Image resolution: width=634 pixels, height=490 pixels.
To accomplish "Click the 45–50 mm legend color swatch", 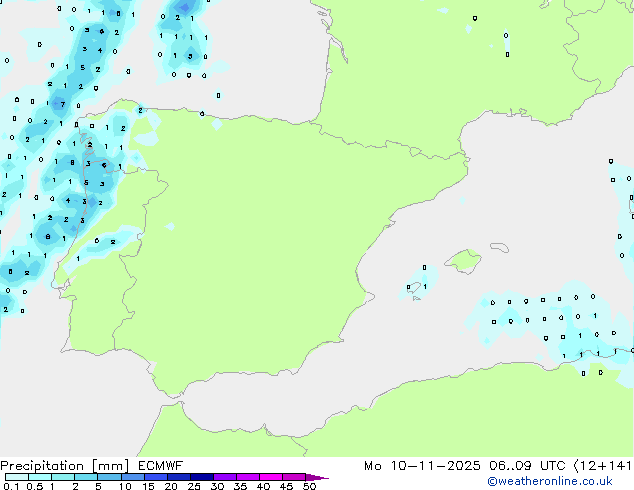I will (294, 477).
